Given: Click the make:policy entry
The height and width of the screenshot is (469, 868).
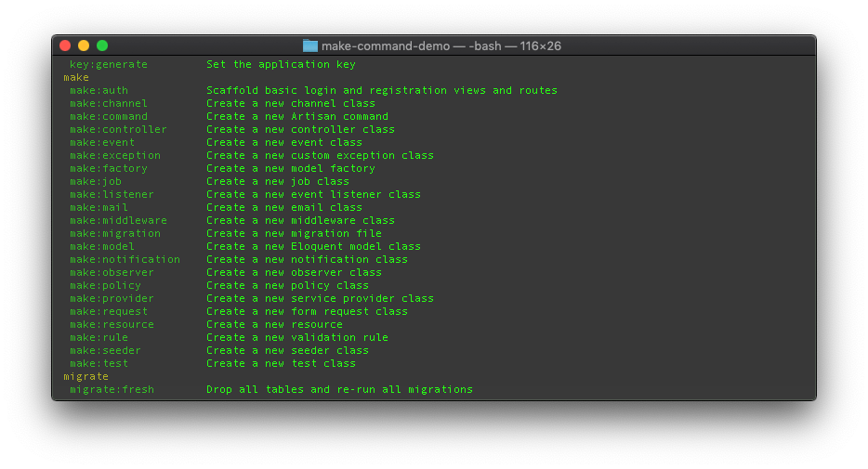Looking at the screenshot, I should click(106, 285).
